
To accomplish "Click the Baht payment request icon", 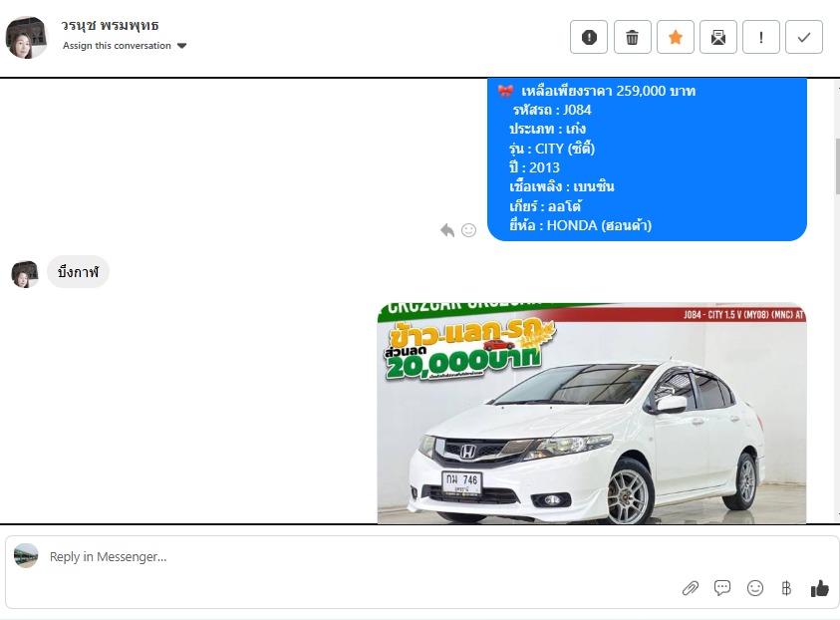I will point(786,588).
